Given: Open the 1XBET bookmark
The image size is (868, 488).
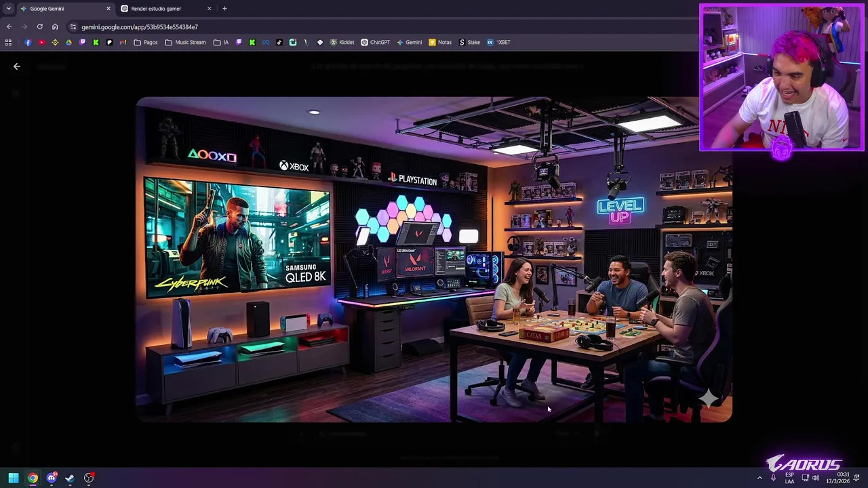Looking at the screenshot, I should [x=498, y=42].
